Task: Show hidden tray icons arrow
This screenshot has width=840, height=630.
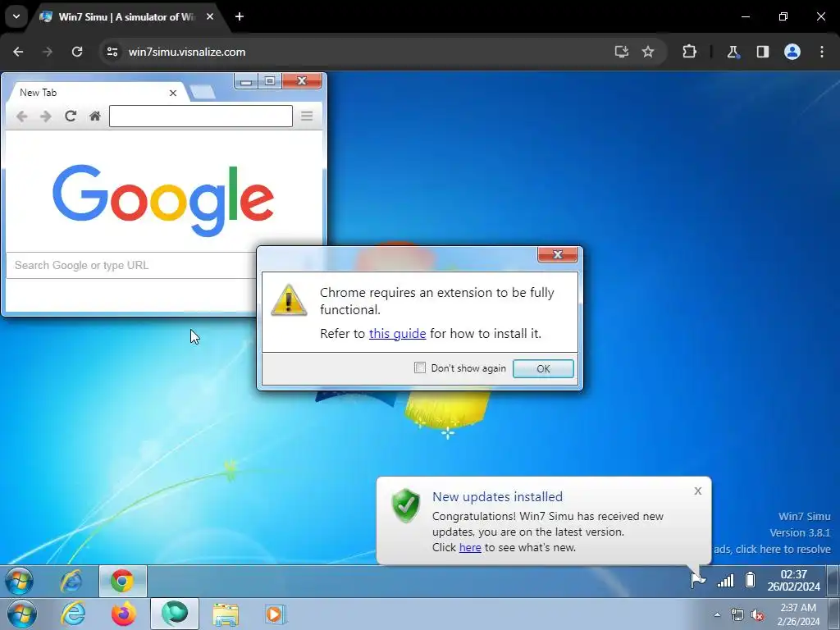Action: coord(717,614)
